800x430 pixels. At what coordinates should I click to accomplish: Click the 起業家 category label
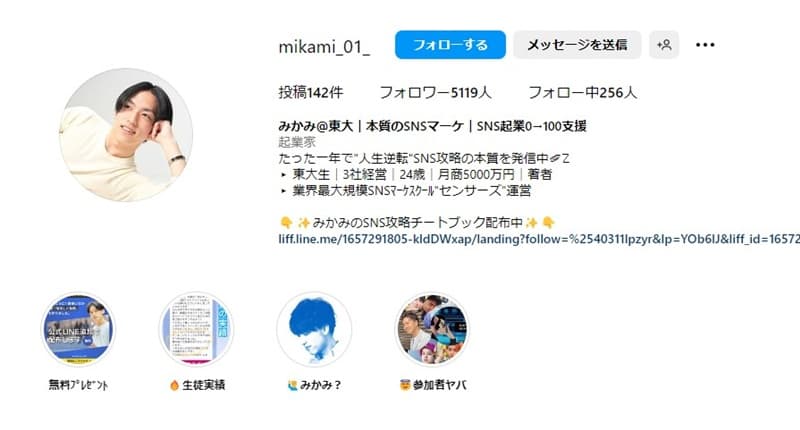point(297,142)
